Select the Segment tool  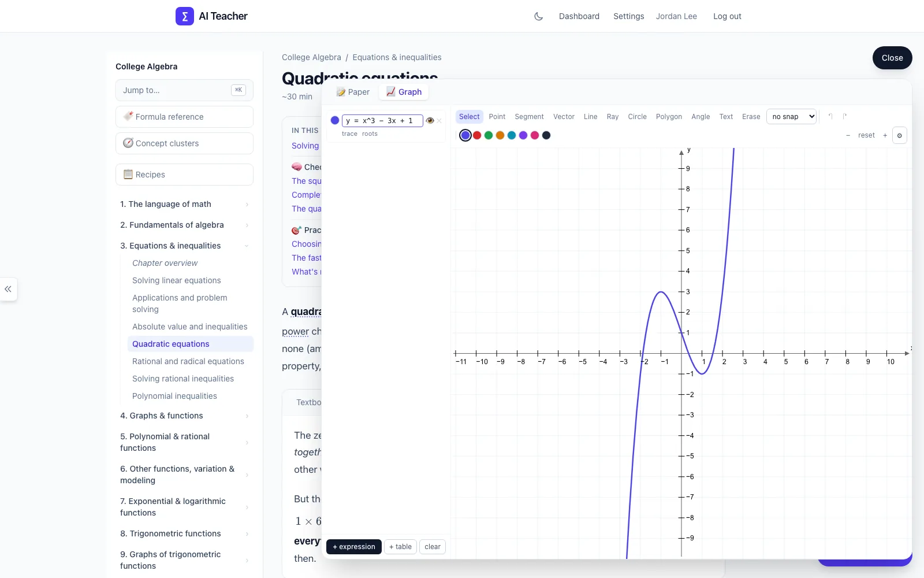coord(529,116)
